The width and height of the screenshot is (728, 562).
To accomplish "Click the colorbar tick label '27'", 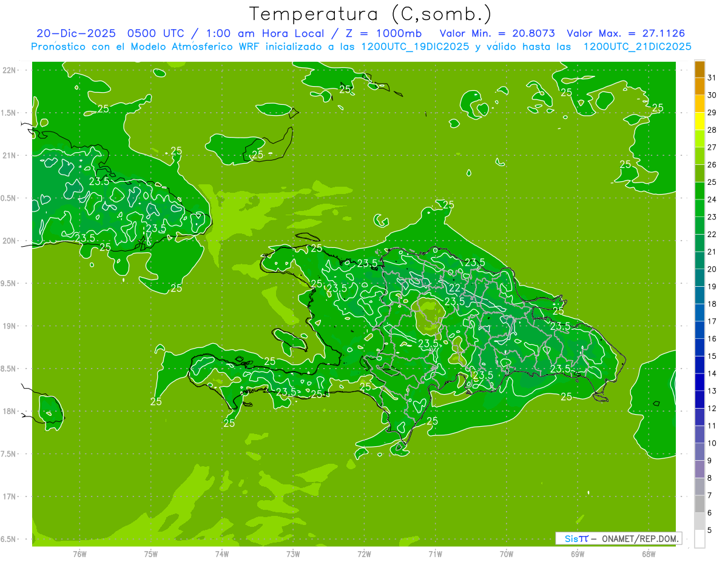I will pos(712,147).
